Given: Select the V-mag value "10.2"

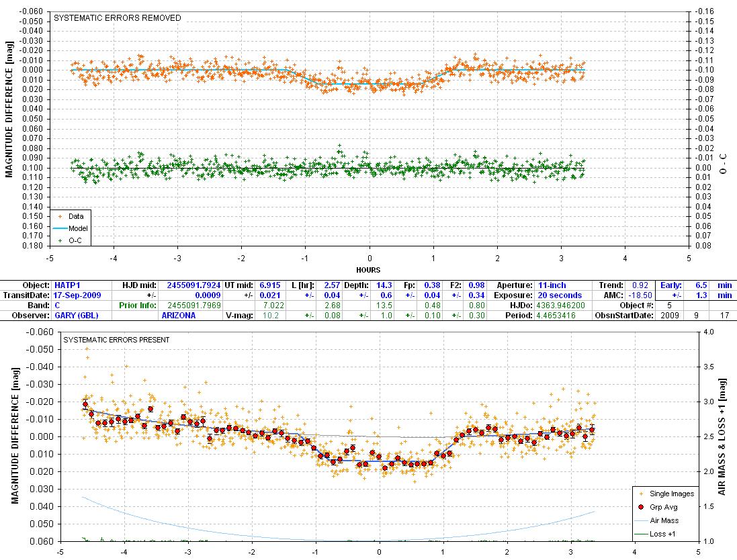Looking at the screenshot, I should (271, 315).
